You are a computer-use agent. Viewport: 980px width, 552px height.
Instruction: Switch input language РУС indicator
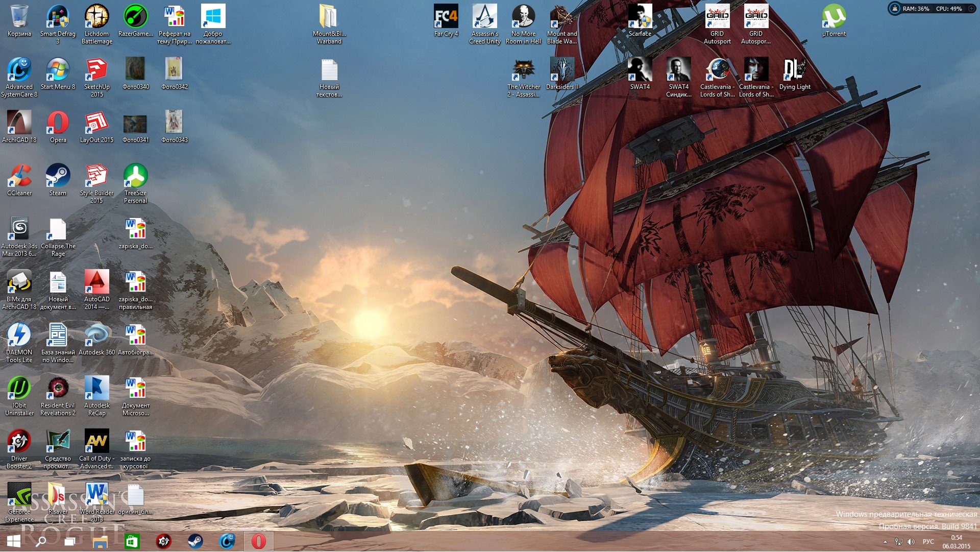[x=928, y=542]
